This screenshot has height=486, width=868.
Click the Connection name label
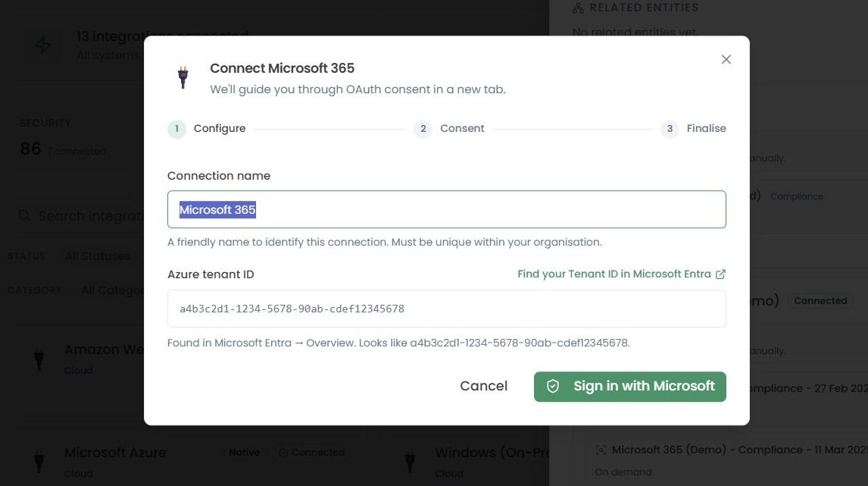[219, 176]
